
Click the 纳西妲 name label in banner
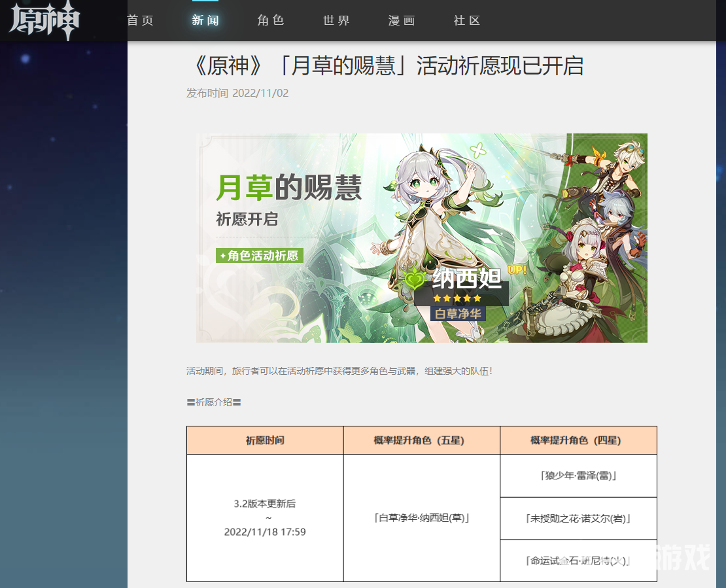coord(467,279)
